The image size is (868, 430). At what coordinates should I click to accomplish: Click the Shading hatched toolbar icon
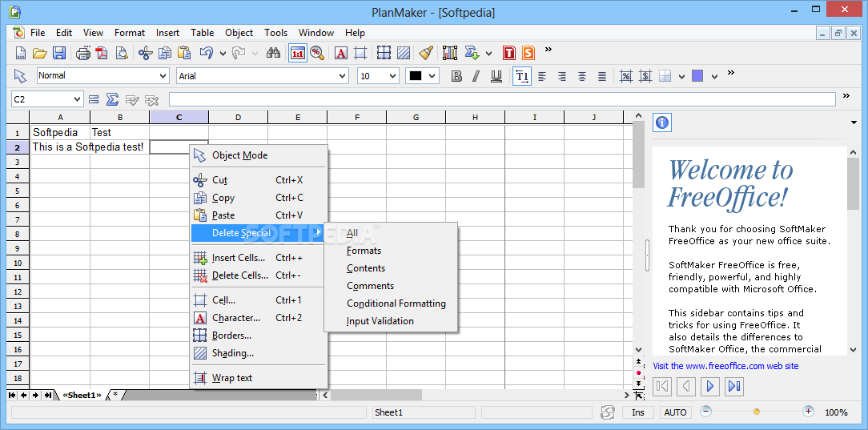pos(404,53)
